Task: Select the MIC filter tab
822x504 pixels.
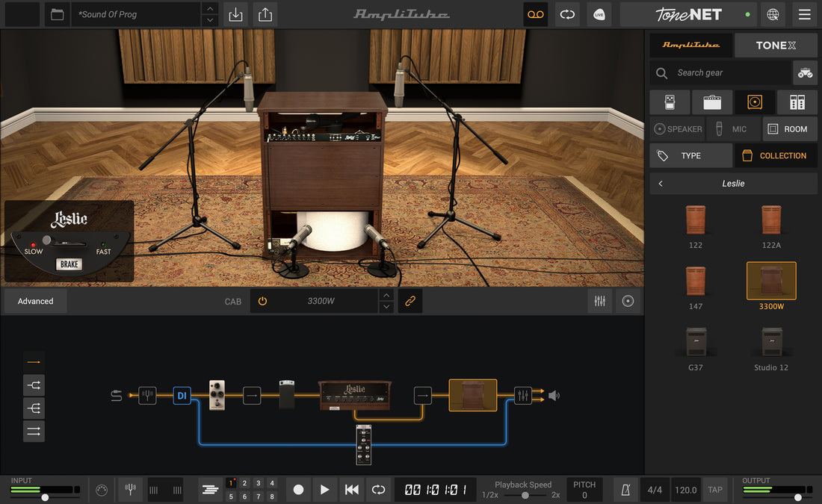Action: tap(733, 129)
